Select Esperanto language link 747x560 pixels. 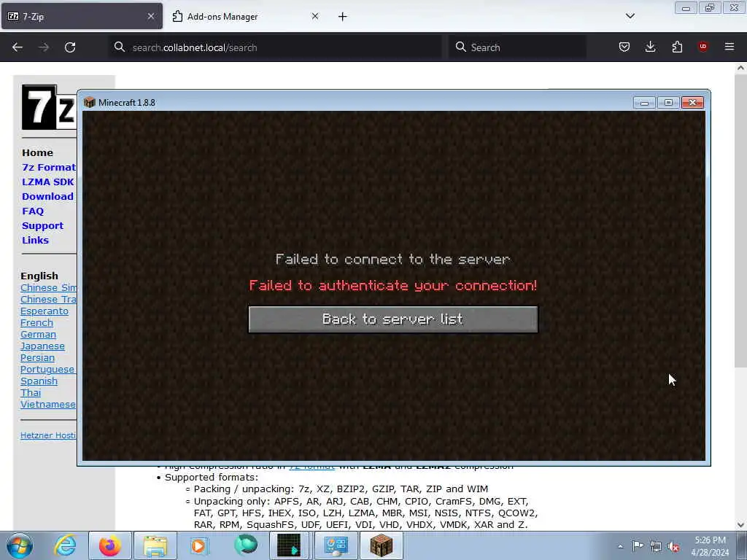tap(44, 311)
